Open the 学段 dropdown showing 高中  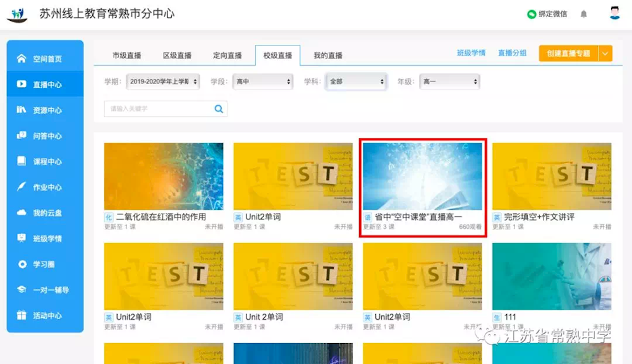pyautogui.click(x=262, y=82)
